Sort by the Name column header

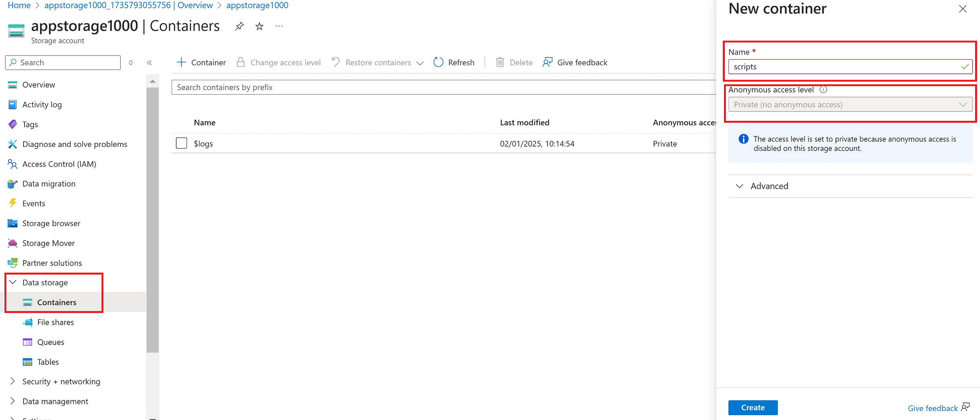coord(205,122)
